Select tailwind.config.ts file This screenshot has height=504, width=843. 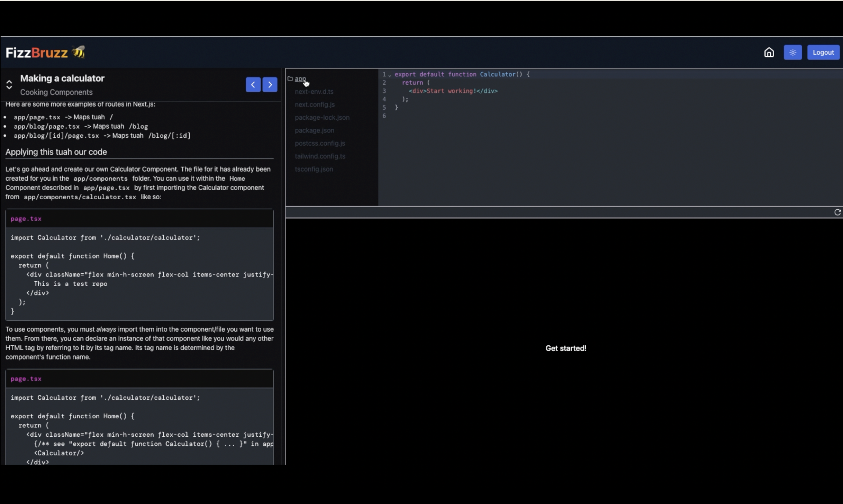click(x=320, y=156)
